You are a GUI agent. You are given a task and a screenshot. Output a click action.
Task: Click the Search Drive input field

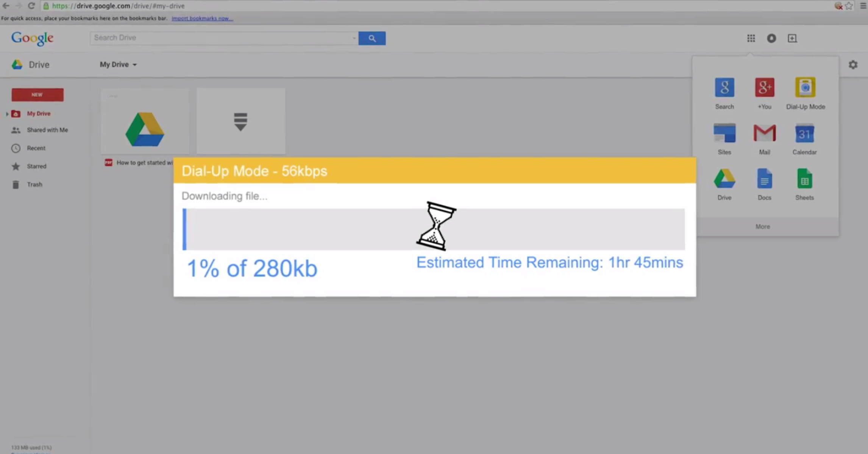tap(222, 38)
